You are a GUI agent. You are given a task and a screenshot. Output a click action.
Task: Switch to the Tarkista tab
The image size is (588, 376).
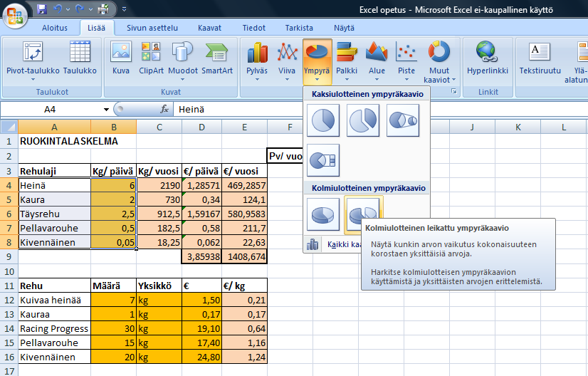point(299,28)
